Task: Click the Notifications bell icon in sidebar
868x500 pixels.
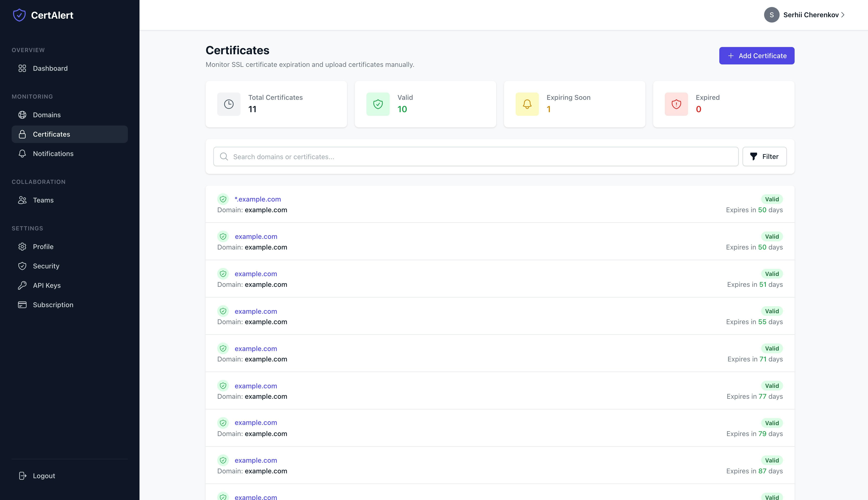Action: (22, 154)
